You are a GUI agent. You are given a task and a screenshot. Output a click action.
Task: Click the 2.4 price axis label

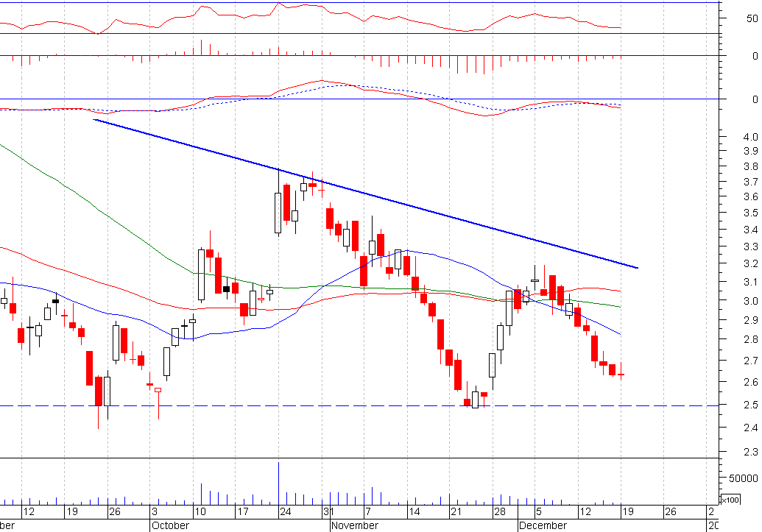tap(751, 428)
